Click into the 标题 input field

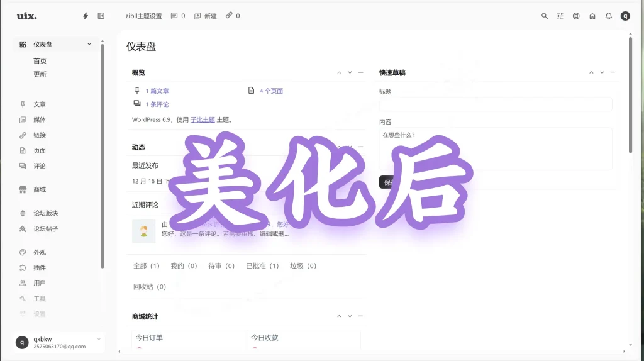click(x=496, y=104)
